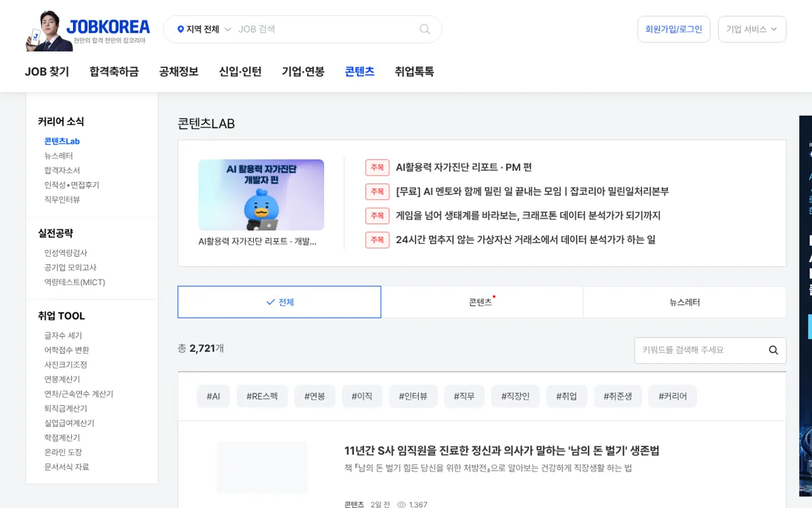
Task: Open 인성역량검사 in the sidebar
Action: (x=66, y=253)
